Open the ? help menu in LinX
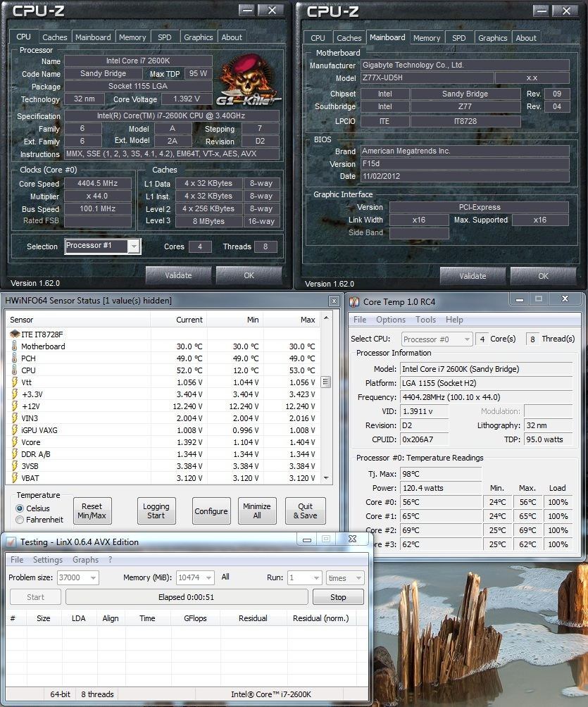Image resolution: width=588 pixels, height=707 pixels. coord(110,560)
